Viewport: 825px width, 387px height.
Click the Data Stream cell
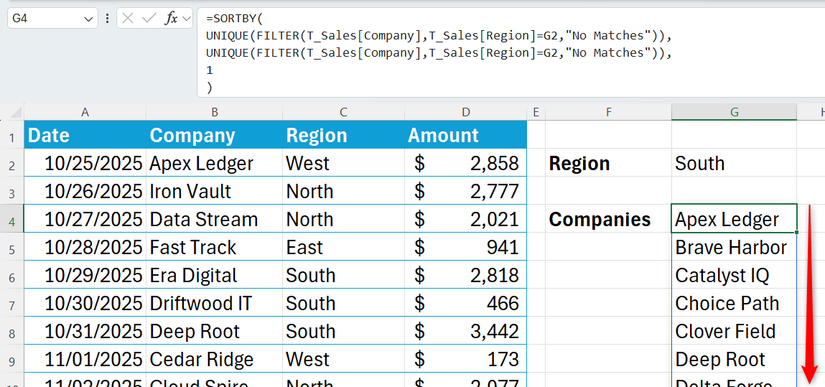[214, 219]
